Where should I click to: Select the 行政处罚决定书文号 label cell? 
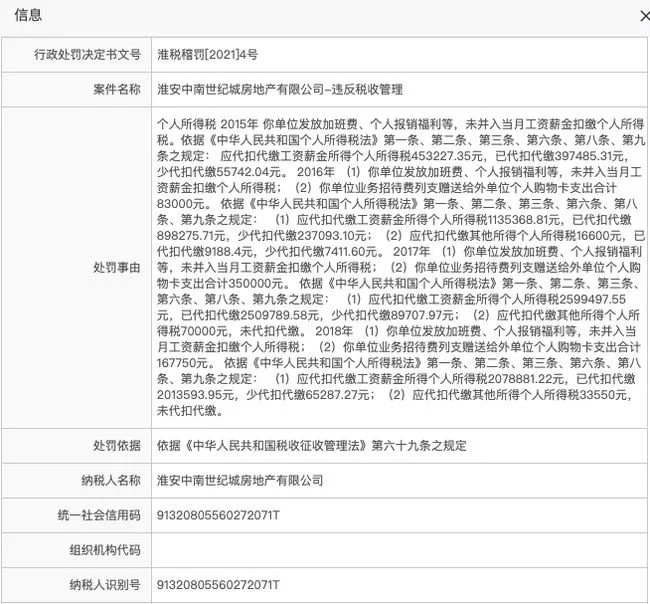click(x=77, y=55)
